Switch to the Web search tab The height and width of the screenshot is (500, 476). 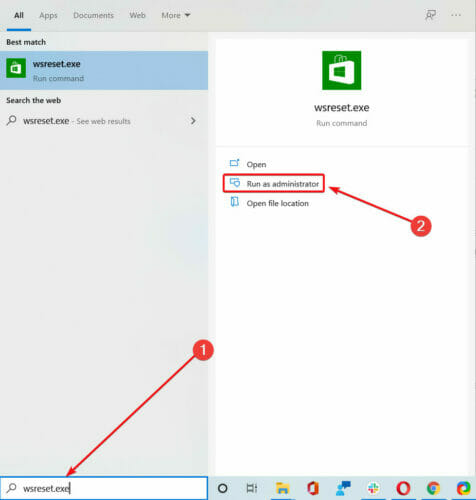tap(137, 15)
